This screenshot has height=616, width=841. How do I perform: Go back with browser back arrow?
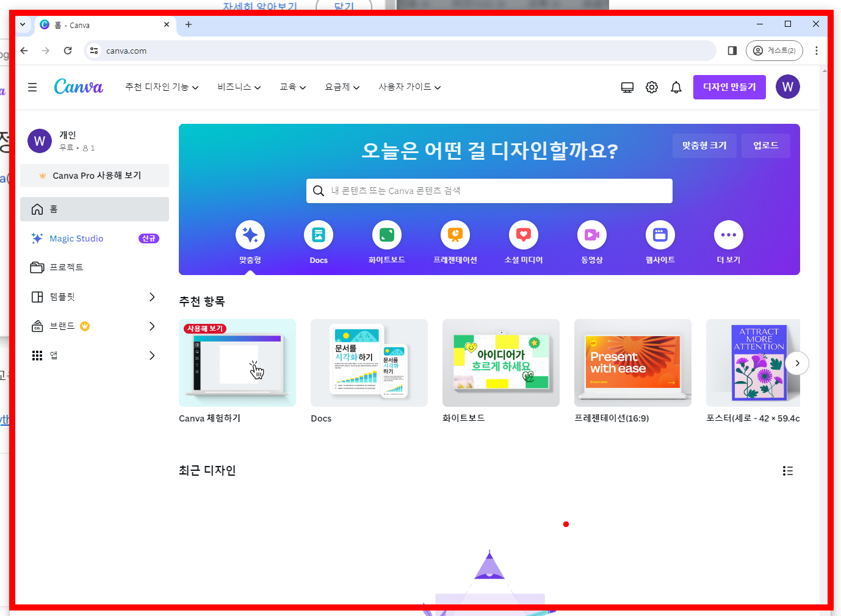point(24,51)
